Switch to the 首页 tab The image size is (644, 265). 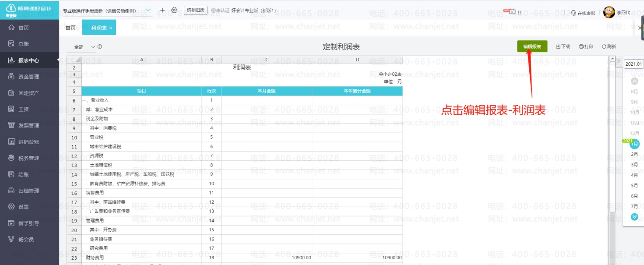coord(70,28)
